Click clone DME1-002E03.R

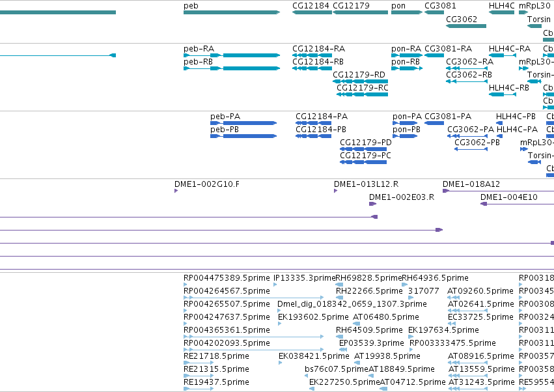click(x=373, y=204)
